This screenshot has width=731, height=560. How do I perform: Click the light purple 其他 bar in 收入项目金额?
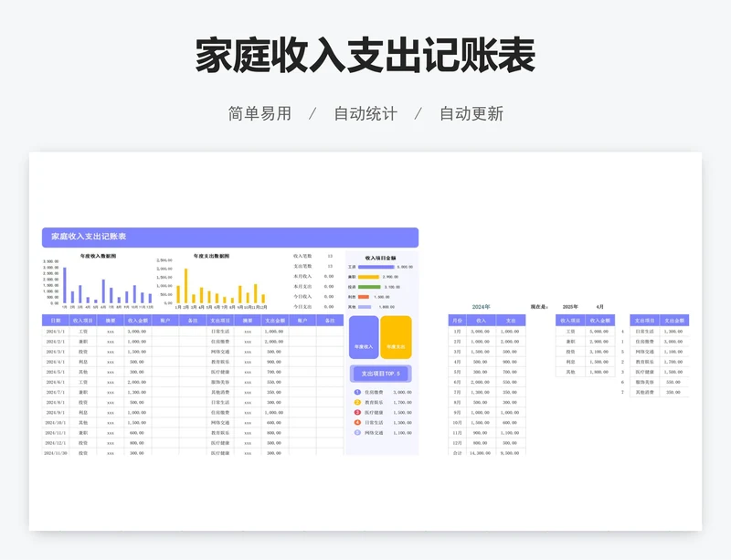pos(365,307)
